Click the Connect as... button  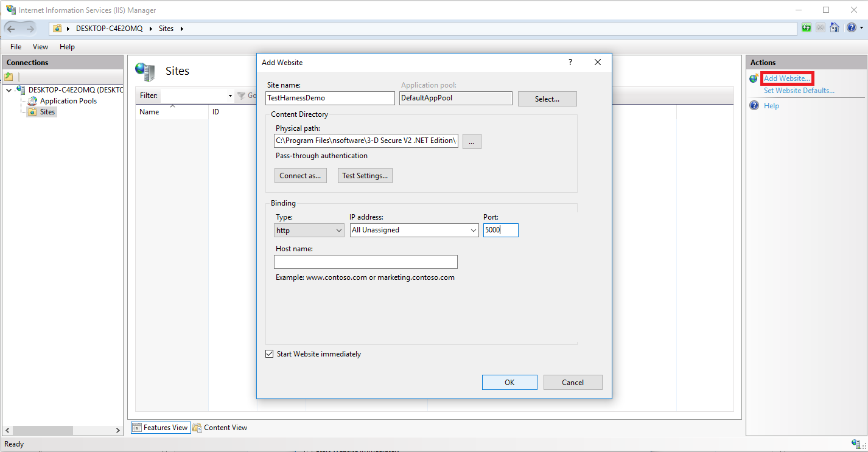(x=301, y=175)
